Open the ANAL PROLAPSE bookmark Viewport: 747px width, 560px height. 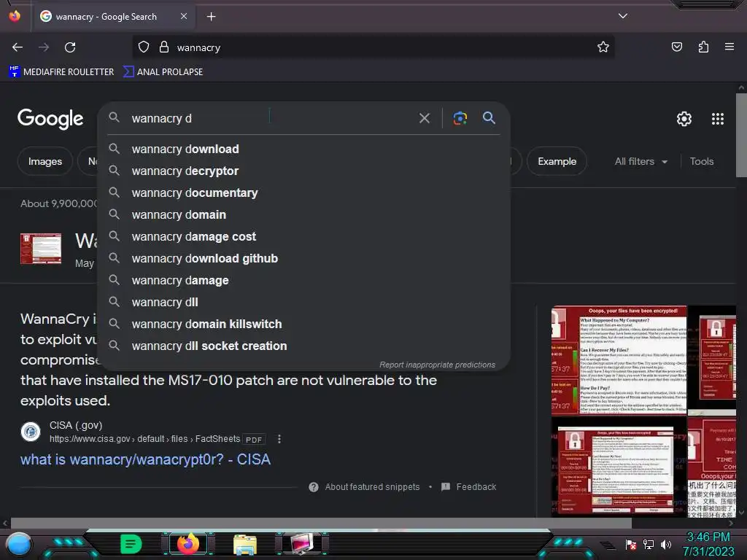(163, 72)
